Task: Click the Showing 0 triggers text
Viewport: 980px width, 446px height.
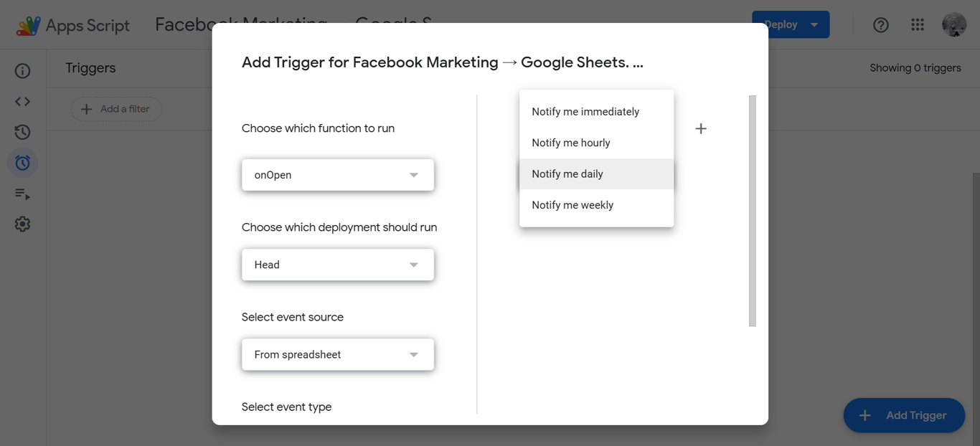Action: pos(915,68)
